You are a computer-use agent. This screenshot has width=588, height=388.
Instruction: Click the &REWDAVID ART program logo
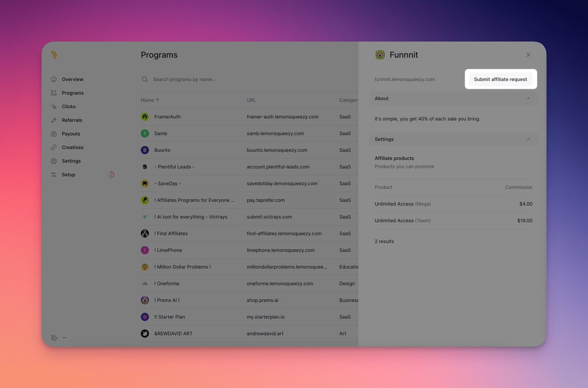(145, 334)
